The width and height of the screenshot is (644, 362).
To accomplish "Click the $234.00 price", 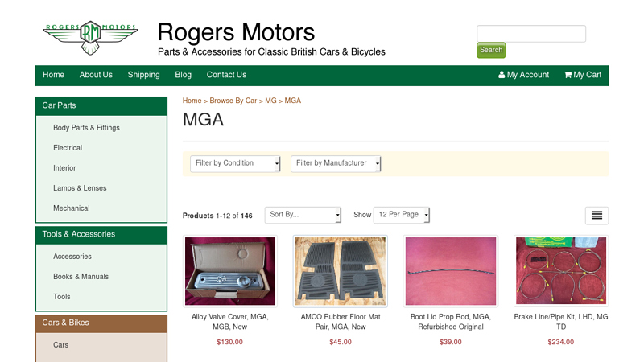I will (x=561, y=342).
